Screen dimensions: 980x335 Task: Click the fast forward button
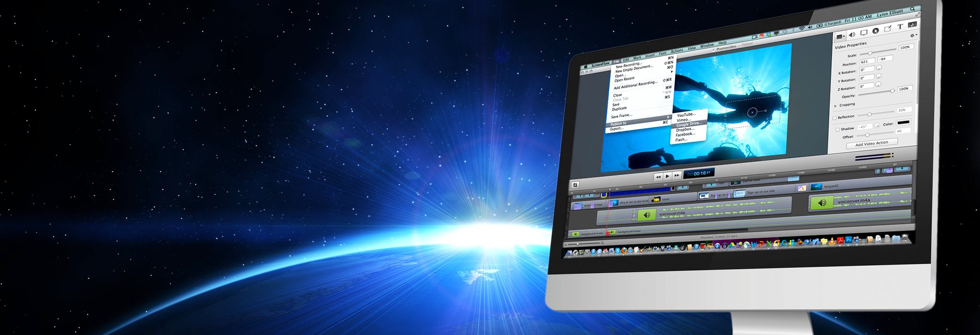(677, 175)
